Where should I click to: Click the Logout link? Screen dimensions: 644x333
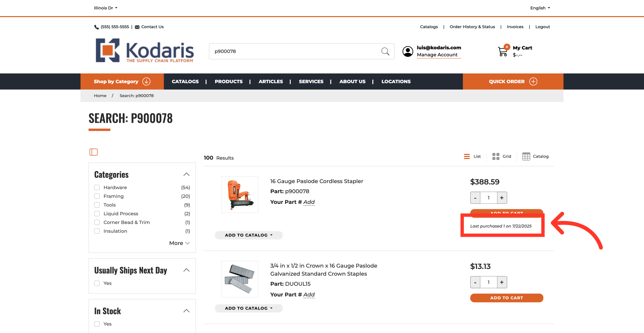point(543,27)
